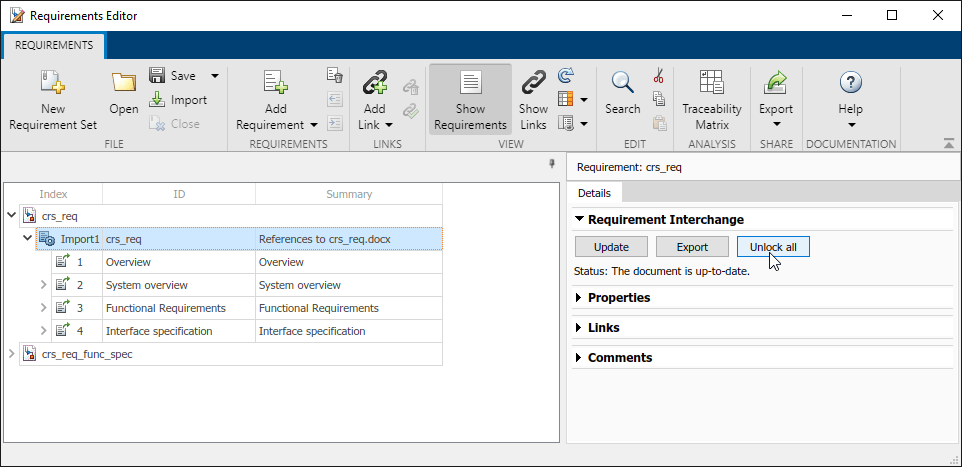Image resolution: width=962 pixels, height=467 pixels.
Task: Open the Traceability Matrix
Action: 711,98
